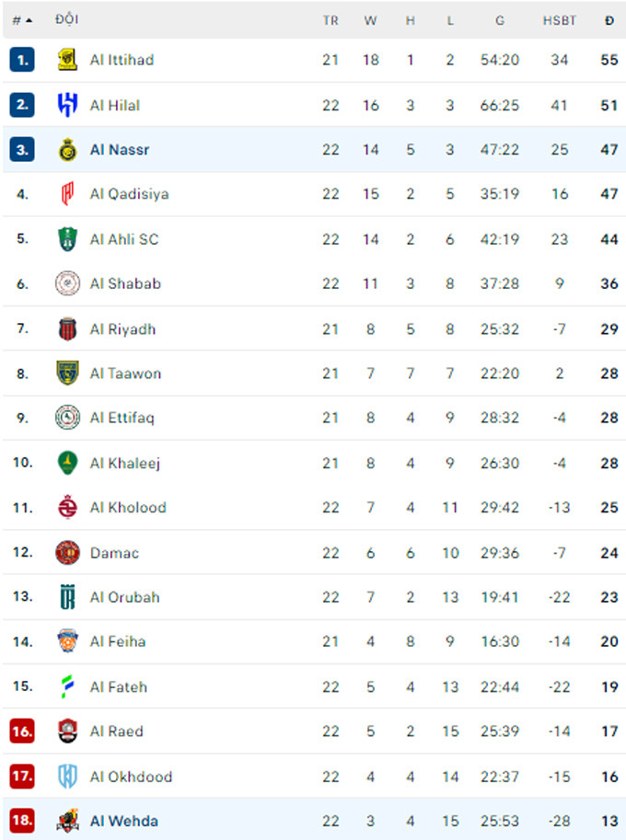Click the Al Qadisiya club logo
626x840 pixels.
tap(67, 194)
